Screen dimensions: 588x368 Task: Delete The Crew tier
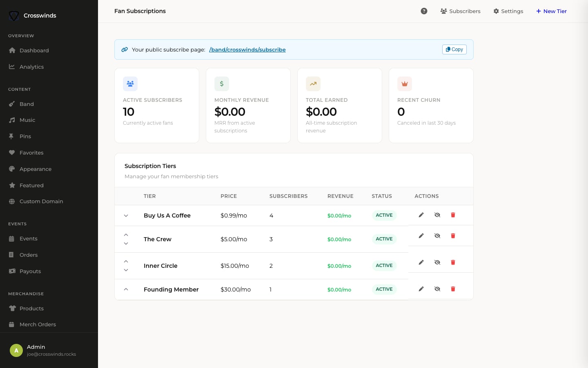(453, 236)
